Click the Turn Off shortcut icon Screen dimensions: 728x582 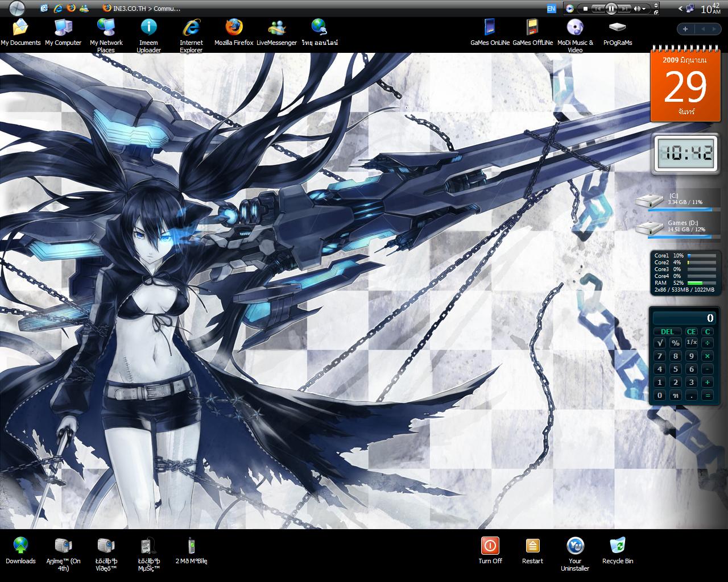click(x=490, y=551)
